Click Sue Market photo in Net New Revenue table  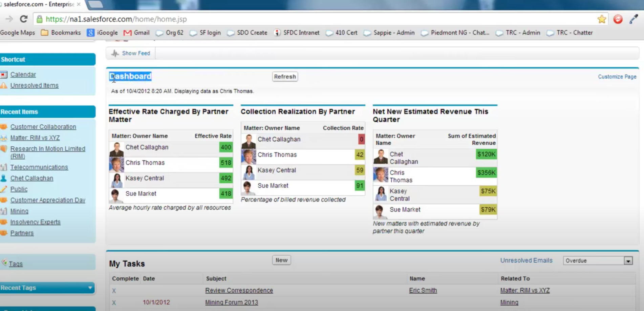[381, 212]
